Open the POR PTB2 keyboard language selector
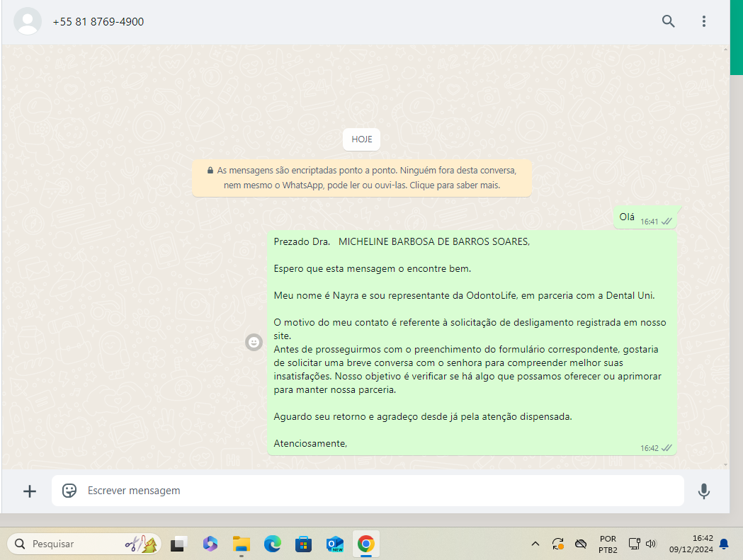The image size is (743, 560). coord(608,544)
